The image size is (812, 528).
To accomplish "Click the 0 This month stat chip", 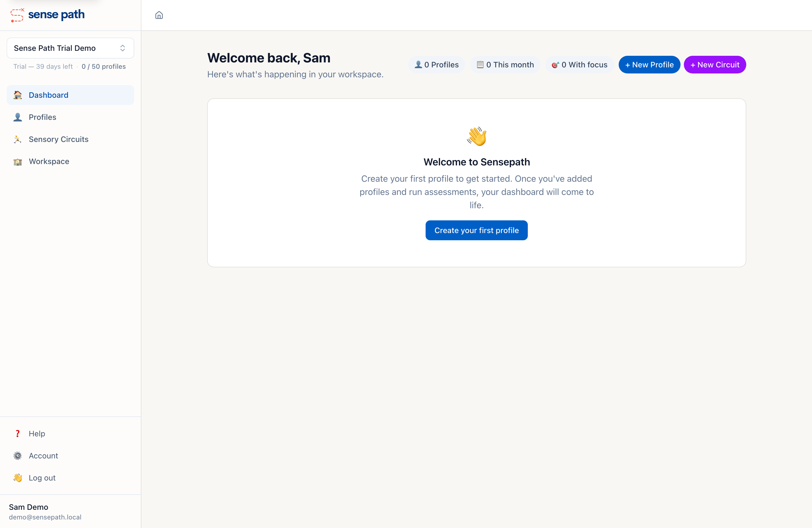I will click(505, 64).
